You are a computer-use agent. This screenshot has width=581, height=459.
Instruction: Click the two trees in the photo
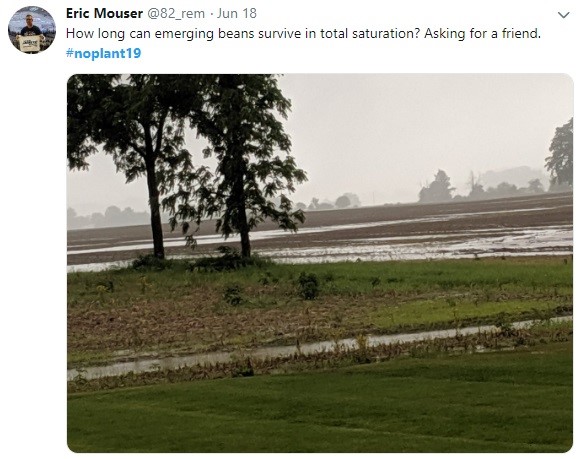pos(185,163)
